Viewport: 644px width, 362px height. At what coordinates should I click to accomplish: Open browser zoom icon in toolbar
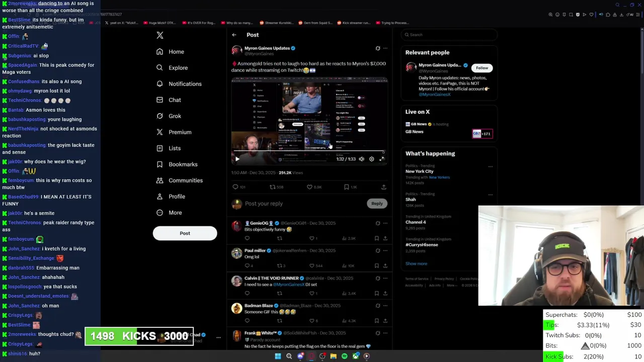click(550, 15)
